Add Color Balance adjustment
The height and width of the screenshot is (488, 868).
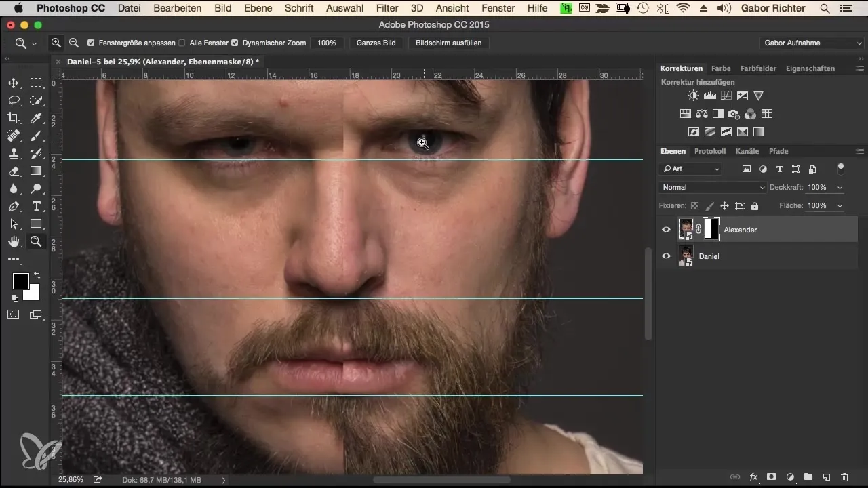click(x=701, y=114)
